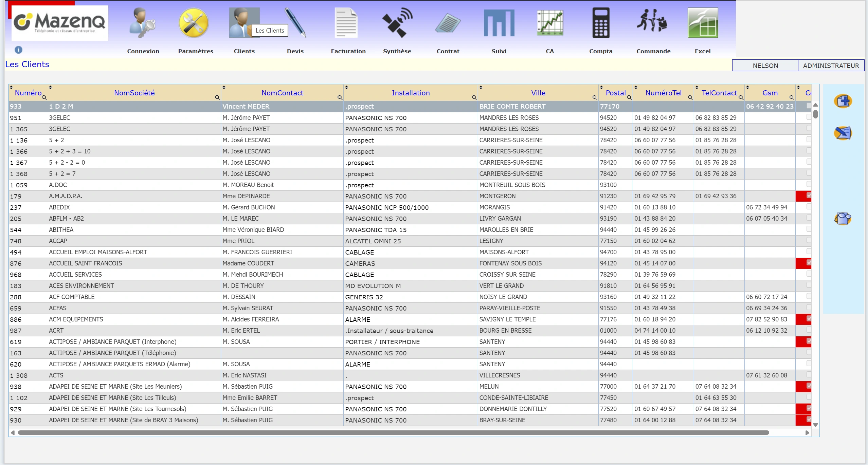Open the Commande delivery icon
Viewport: 868px width, 465px height.
coord(652,20)
